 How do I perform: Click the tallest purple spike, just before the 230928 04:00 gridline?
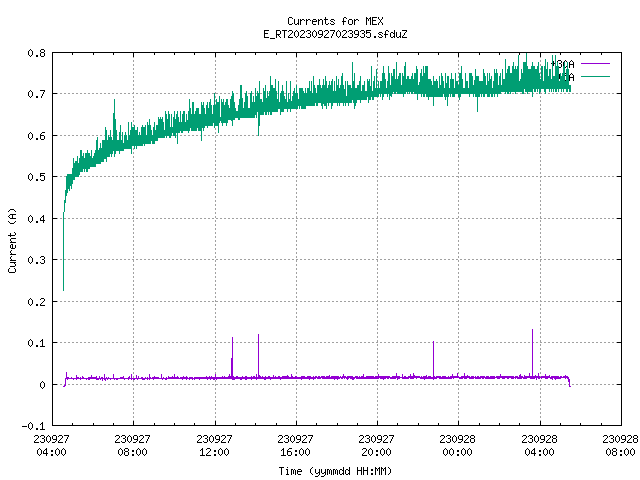click(x=532, y=351)
